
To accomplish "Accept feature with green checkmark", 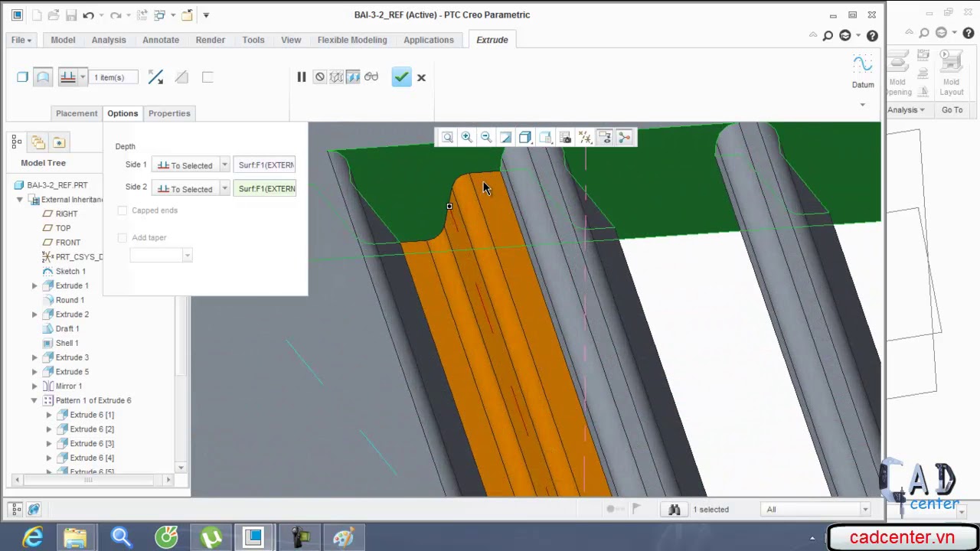I will [401, 77].
